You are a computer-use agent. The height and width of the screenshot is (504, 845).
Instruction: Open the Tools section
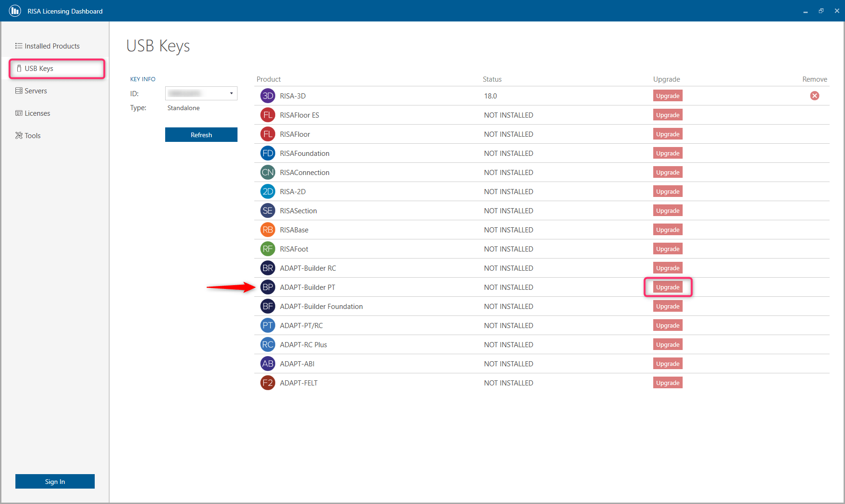(x=32, y=135)
